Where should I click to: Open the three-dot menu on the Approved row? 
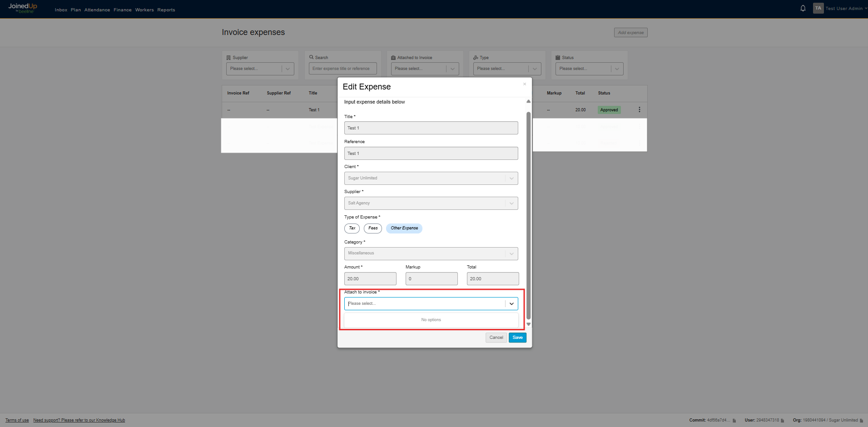[x=640, y=109]
